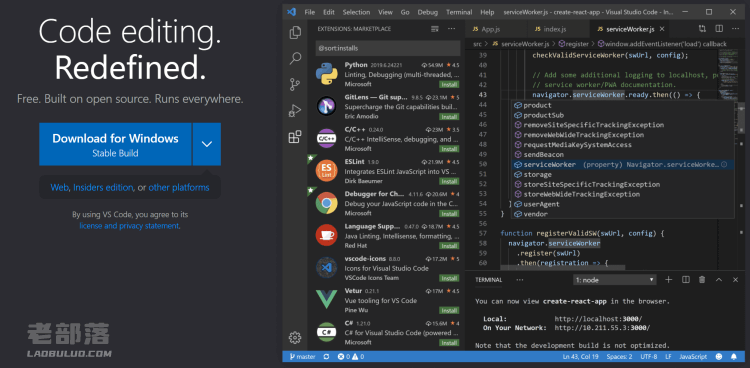Select 'userAgent' autocomplete suggestion

point(623,204)
